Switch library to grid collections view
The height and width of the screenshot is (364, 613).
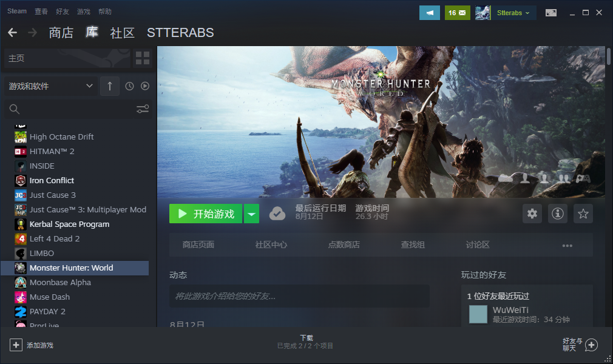[142, 58]
